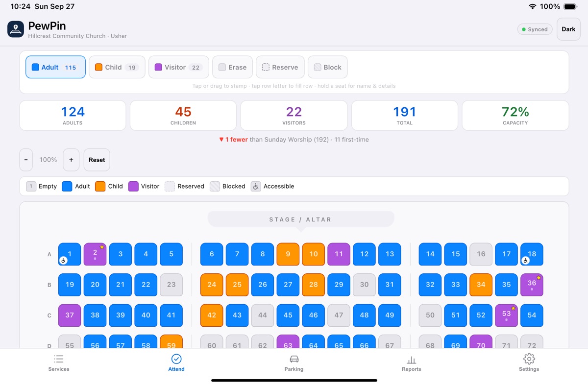Tap the Children count card

click(183, 116)
